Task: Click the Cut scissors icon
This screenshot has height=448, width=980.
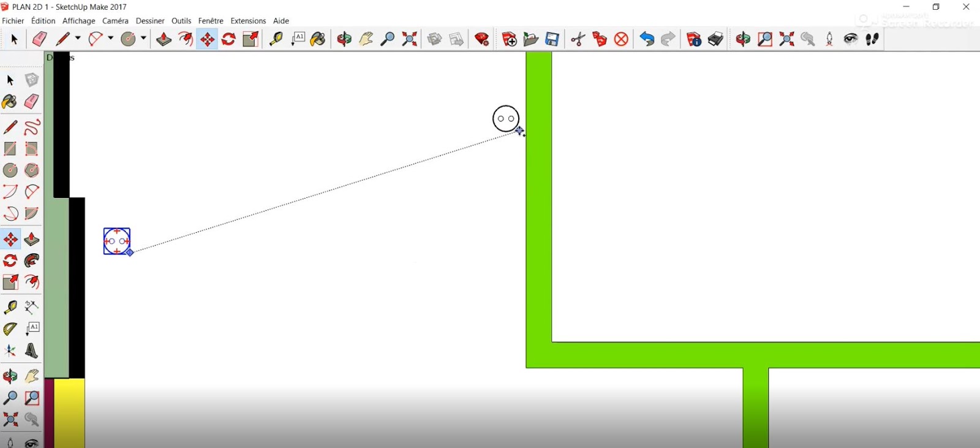Action: tap(578, 39)
